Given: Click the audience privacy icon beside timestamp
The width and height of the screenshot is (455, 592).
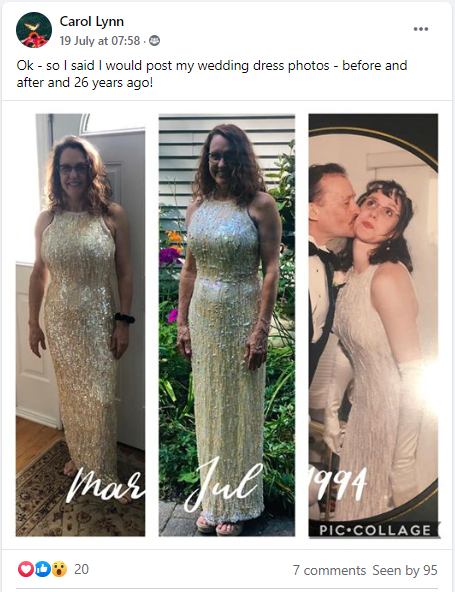Looking at the screenshot, I should tap(154, 41).
